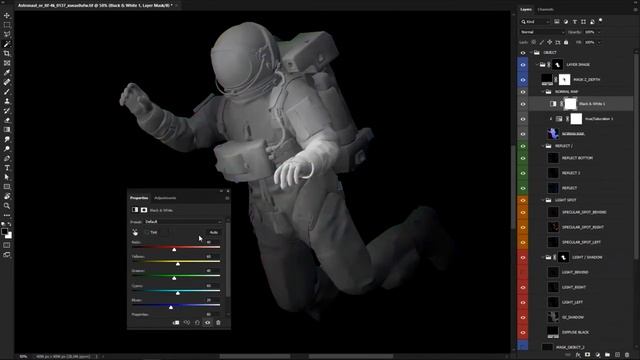The width and height of the screenshot is (640, 360).
Task: Select the Rectangular Marquee tool
Action: tap(7, 25)
